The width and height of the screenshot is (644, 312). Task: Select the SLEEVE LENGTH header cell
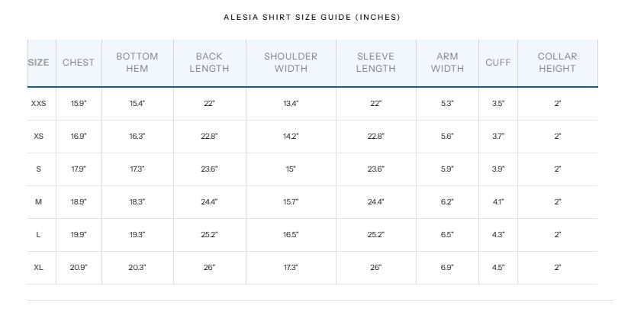376,63
